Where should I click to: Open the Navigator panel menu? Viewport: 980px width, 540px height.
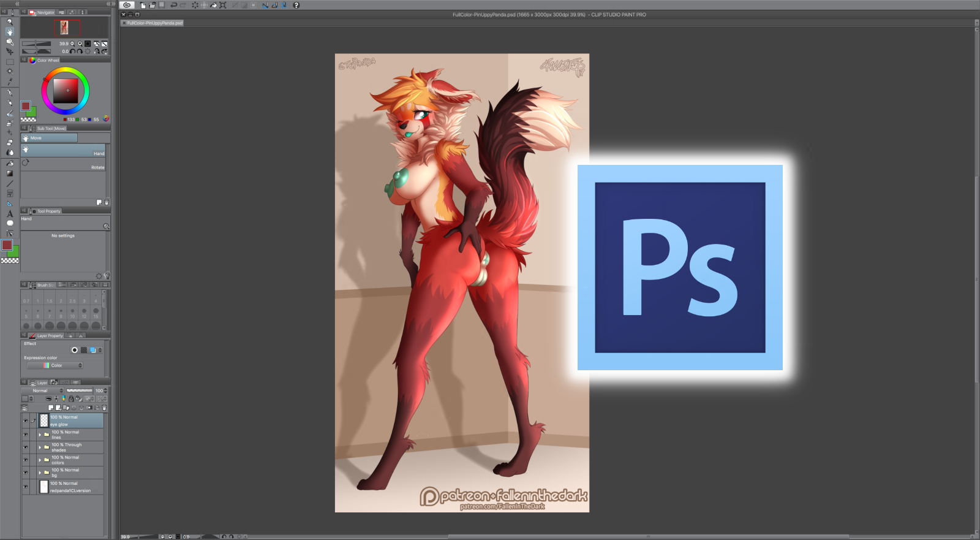(x=24, y=12)
